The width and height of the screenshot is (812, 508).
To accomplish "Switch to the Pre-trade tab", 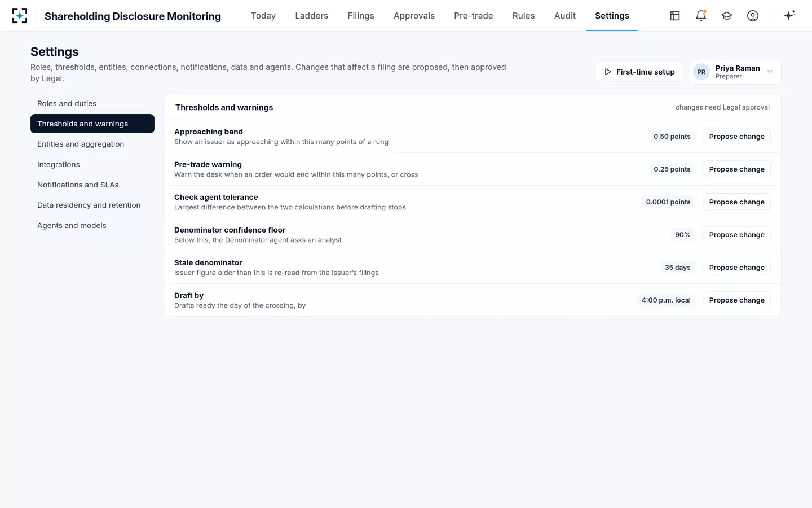I will 474,16.
